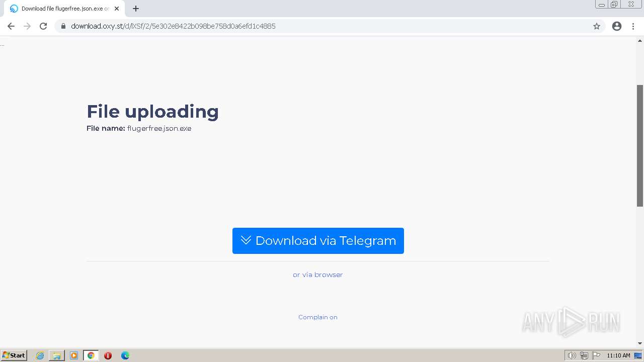
Task: Open the Opera taskbar icon
Action: click(x=108, y=355)
